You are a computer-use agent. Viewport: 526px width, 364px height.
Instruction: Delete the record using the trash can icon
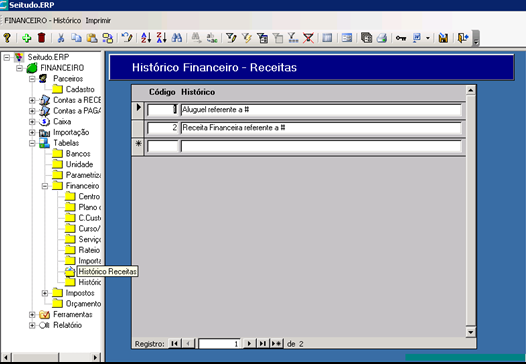pyautogui.click(x=42, y=38)
